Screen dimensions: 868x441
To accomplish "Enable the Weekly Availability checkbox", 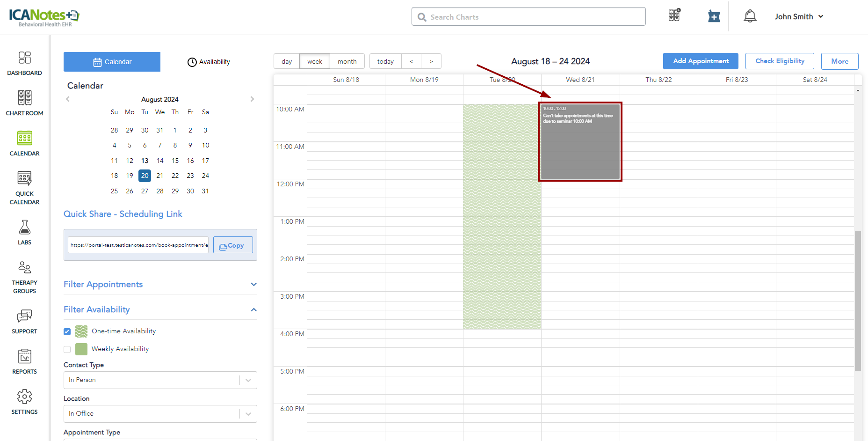I will [x=67, y=349].
